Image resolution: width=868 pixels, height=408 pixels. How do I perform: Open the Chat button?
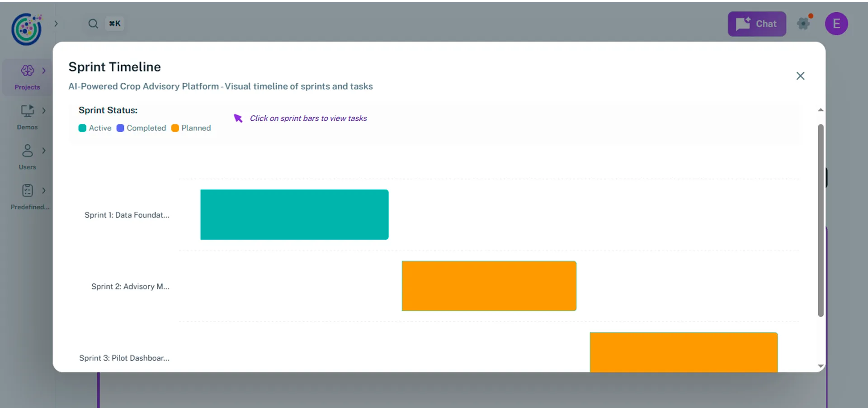[x=757, y=24]
